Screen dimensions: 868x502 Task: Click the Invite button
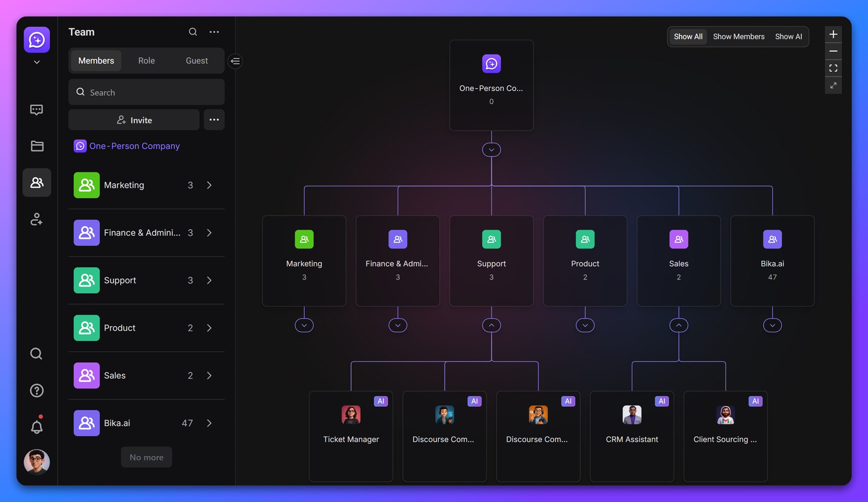tap(134, 120)
